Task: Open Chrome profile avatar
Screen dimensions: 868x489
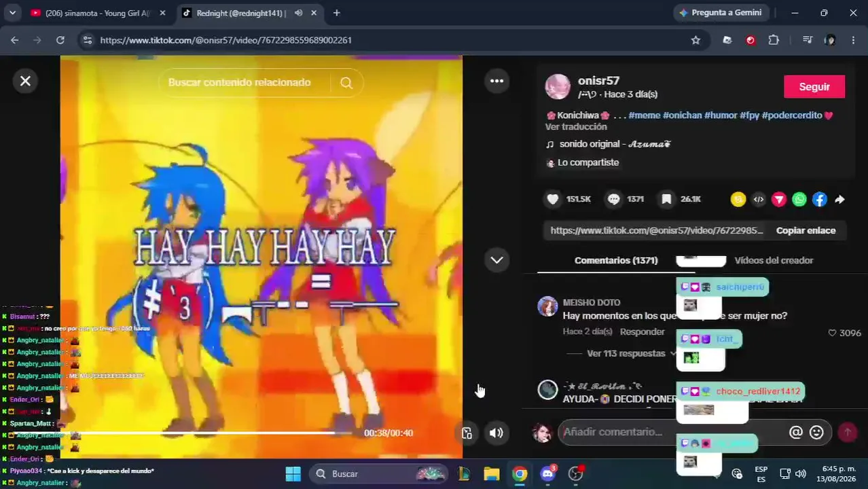Action: (830, 40)
